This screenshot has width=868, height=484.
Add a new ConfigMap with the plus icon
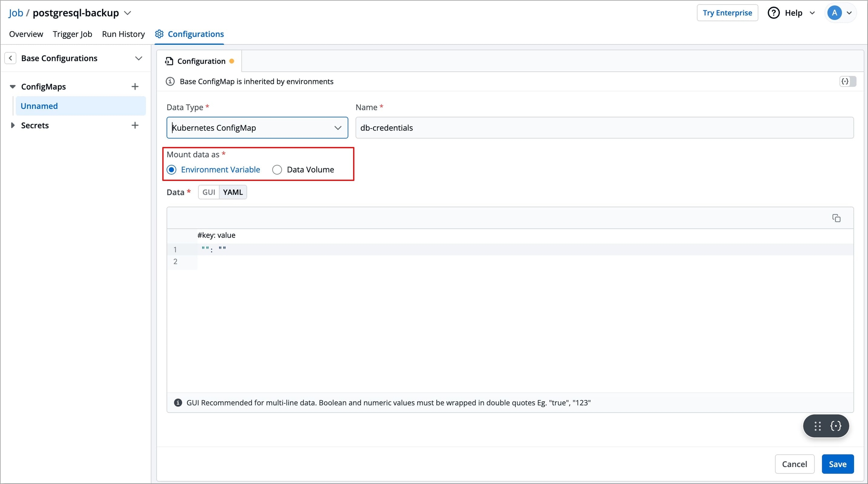[135, 87]
